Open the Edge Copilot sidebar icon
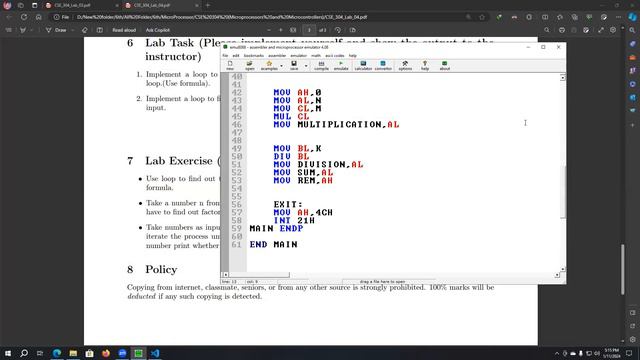 click(x=632, y=17)
